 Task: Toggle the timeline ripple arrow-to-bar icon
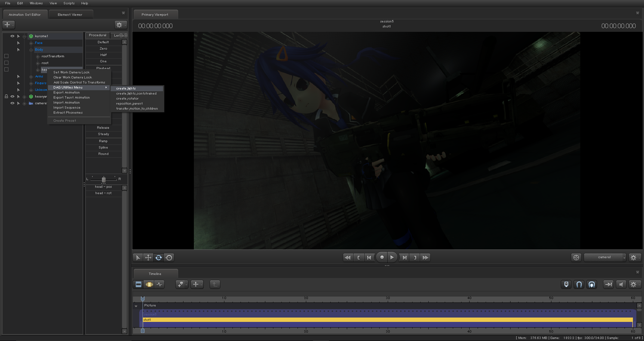point(608,284)
